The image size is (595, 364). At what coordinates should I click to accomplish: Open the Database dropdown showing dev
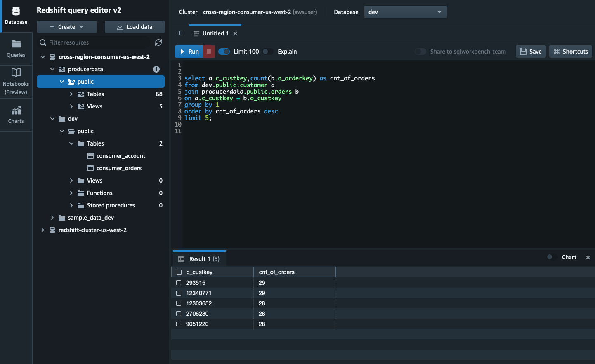[x=405, y=12]
